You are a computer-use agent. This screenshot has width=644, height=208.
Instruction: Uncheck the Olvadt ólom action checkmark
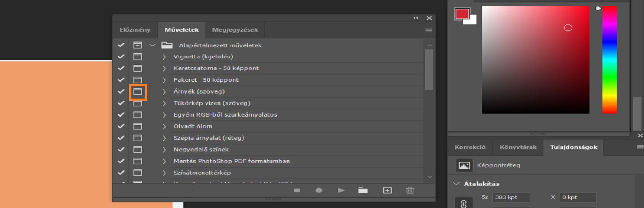[x=121, y=126]
